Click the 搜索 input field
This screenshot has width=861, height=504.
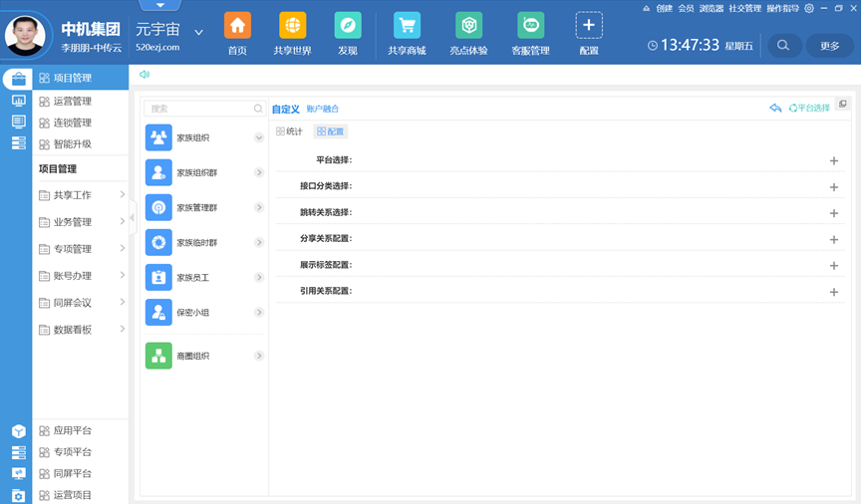point(199,109)
